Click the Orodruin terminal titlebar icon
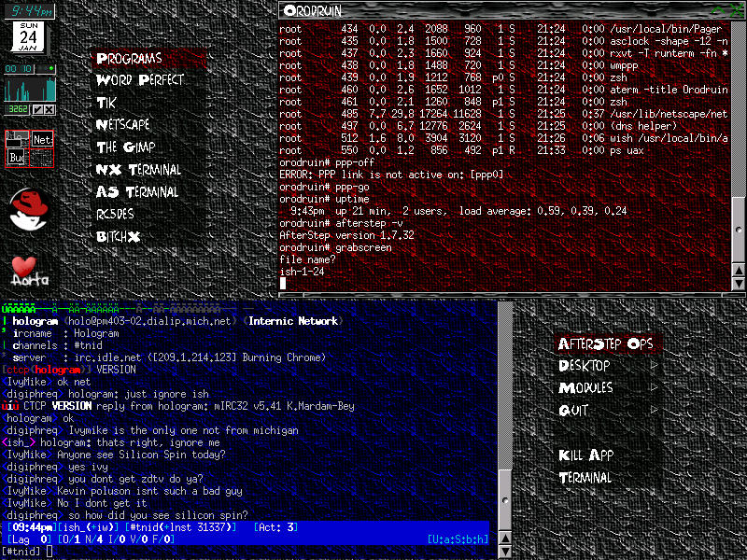This screenshot has width=747, height=560. (x=290, y=10)
